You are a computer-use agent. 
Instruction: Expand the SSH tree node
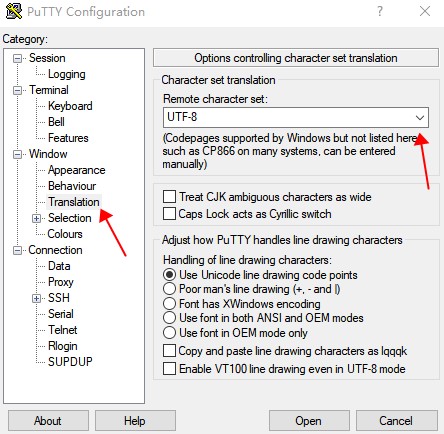tap(36, 298)
